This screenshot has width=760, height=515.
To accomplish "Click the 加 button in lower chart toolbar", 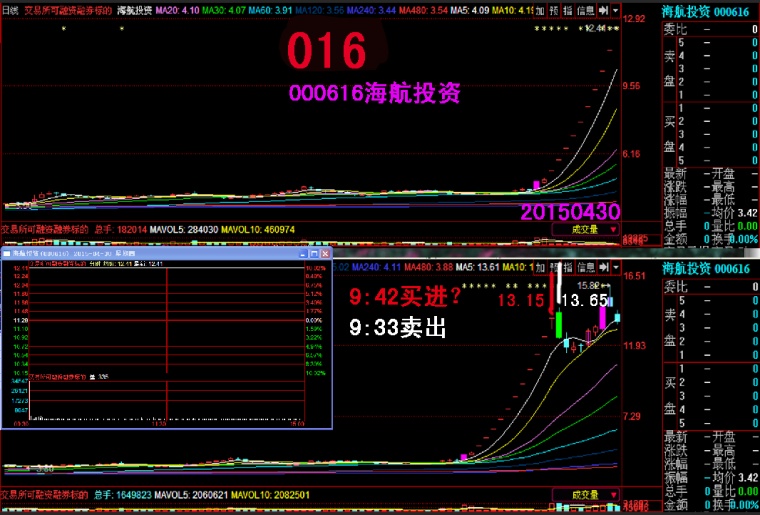I will pyautogui.click(x=540, y=267).
